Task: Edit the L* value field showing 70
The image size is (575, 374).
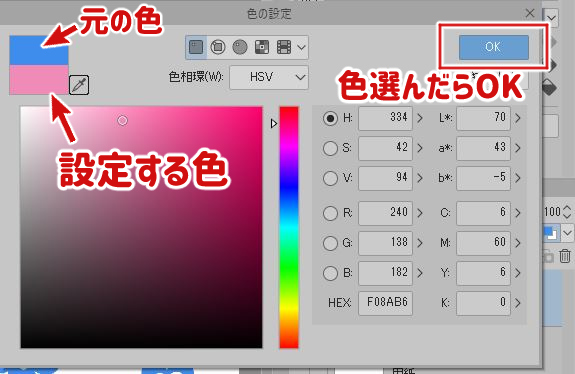Action: [483, 118]
